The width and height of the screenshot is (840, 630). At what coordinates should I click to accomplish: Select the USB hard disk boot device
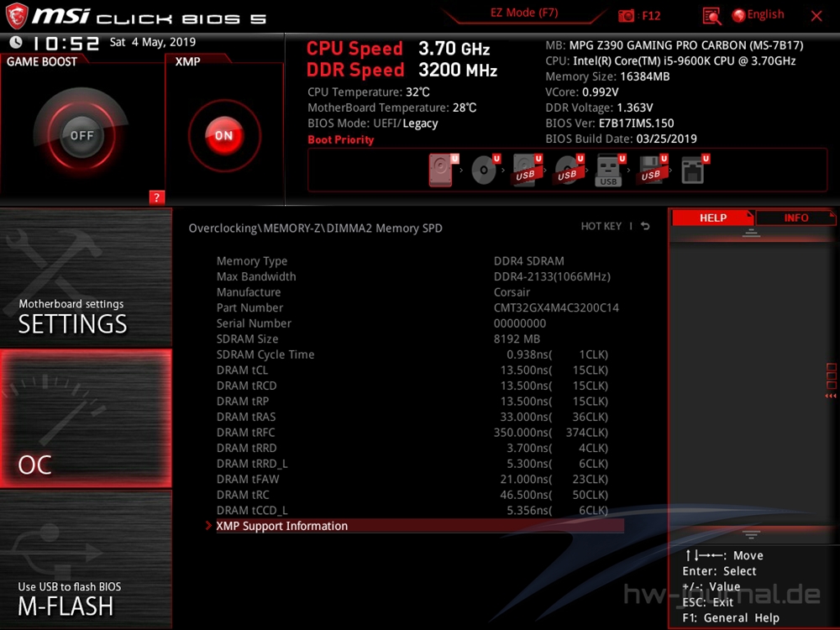tap(526, 170)
